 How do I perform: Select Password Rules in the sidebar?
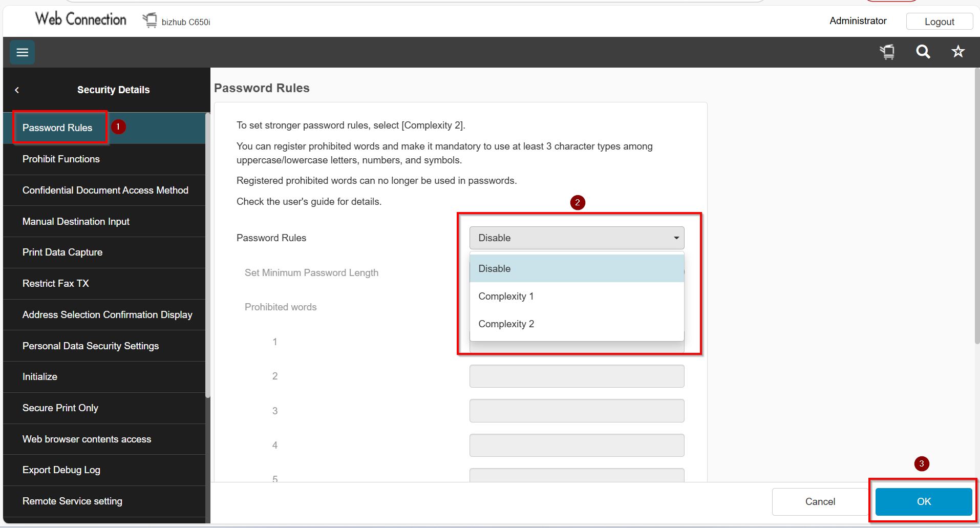(57, 128)
